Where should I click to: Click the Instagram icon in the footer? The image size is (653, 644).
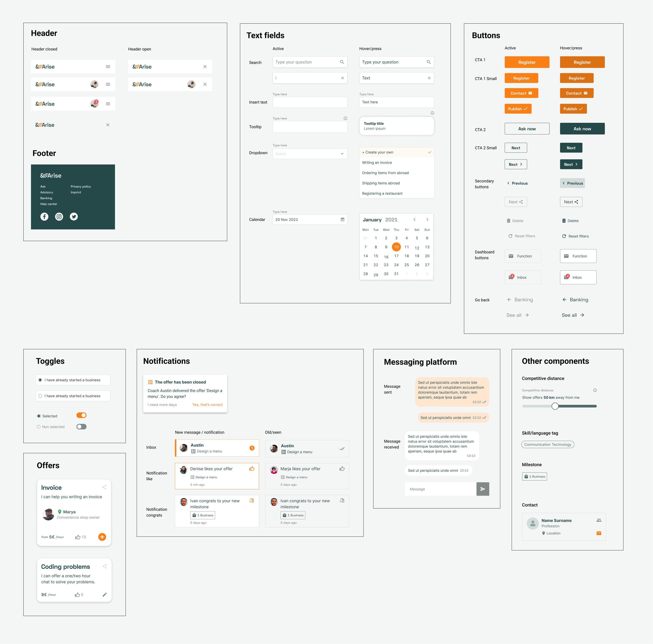pos(59,217)
